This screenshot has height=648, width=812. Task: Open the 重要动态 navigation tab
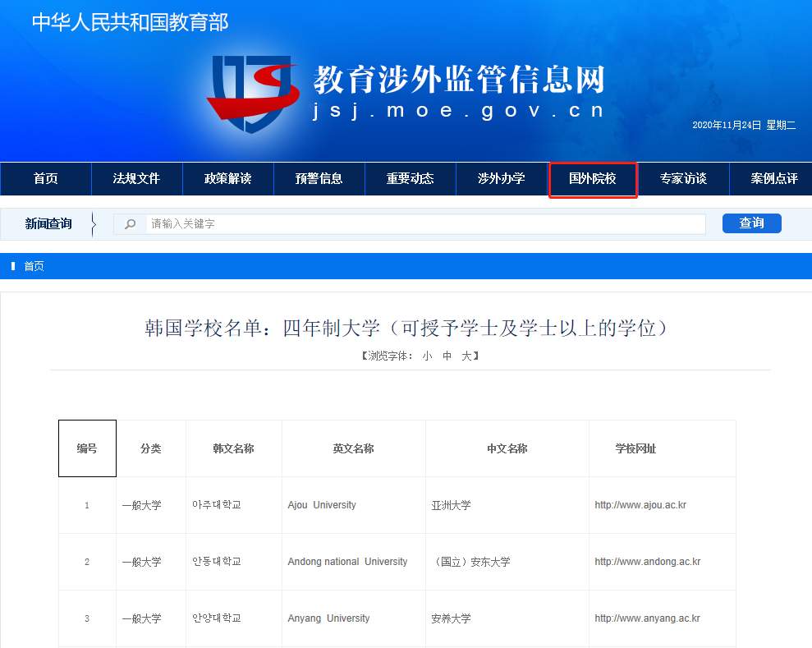click(x=411, y=179)
